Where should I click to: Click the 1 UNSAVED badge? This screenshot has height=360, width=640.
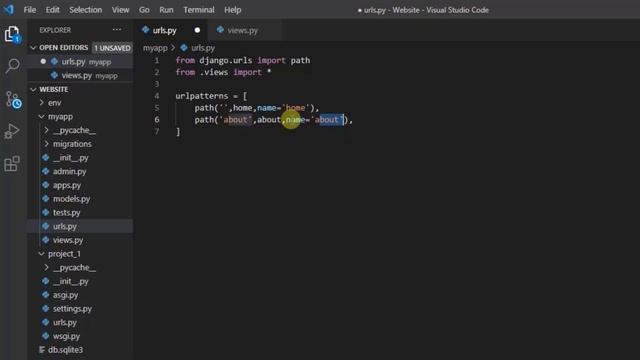coord(112,48)
